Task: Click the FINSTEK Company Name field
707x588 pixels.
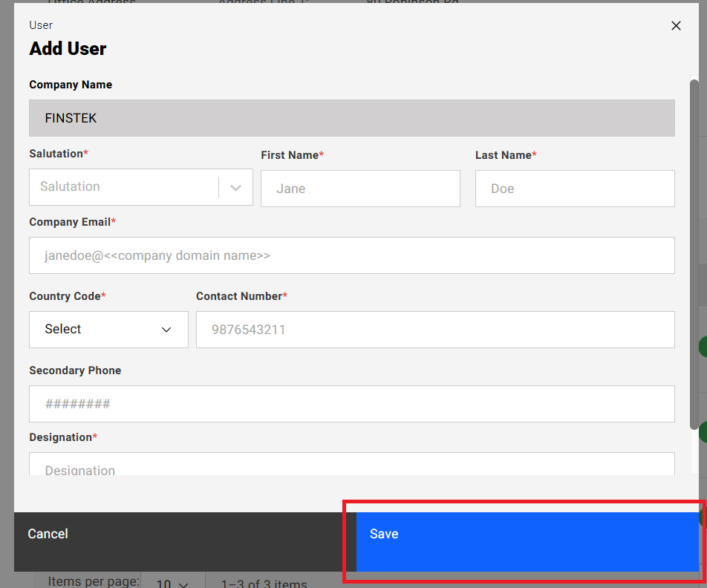Action: click(351, 118)
